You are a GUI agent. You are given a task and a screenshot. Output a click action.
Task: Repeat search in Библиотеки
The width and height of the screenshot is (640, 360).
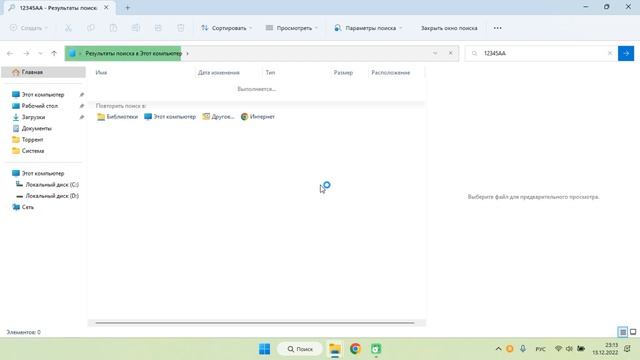118,117
